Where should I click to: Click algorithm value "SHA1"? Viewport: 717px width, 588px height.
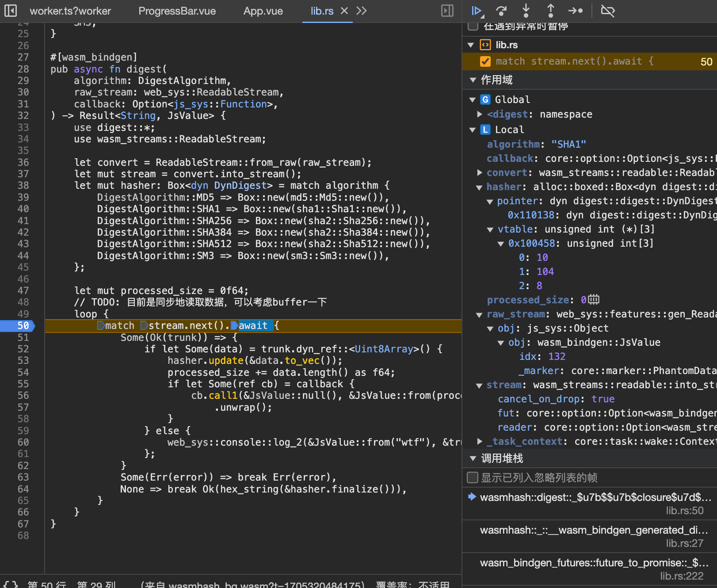tap(568, 144)
